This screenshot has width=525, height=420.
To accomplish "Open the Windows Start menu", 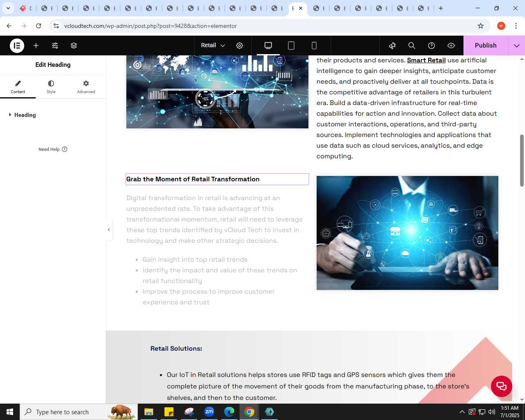I will (10, 412).
